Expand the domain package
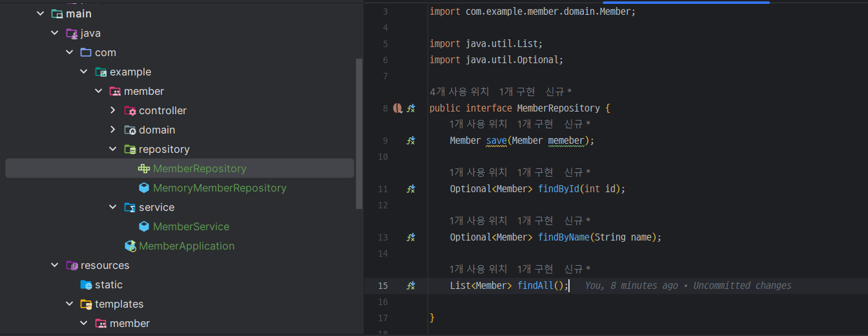 113,130
